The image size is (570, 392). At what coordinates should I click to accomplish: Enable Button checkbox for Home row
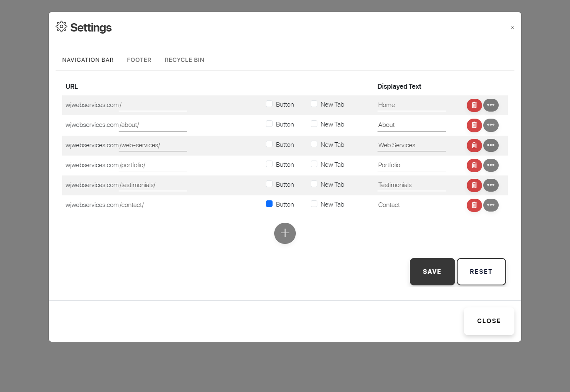coord(269,104)
